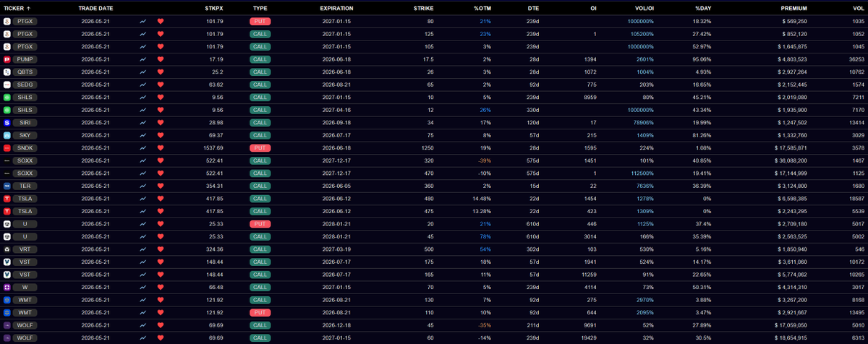
Task: Toggle the heart favorite on the SNDK row
Action: click(x=161, y=148)
